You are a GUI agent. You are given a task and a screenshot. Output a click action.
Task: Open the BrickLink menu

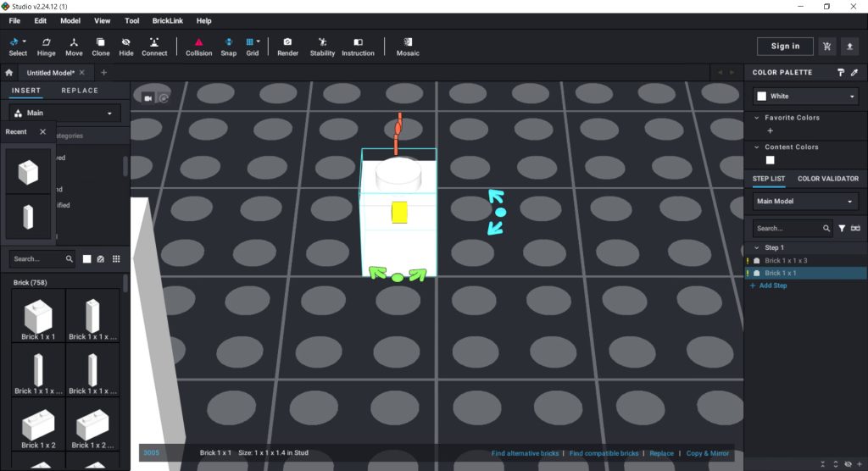coord(168,21)
